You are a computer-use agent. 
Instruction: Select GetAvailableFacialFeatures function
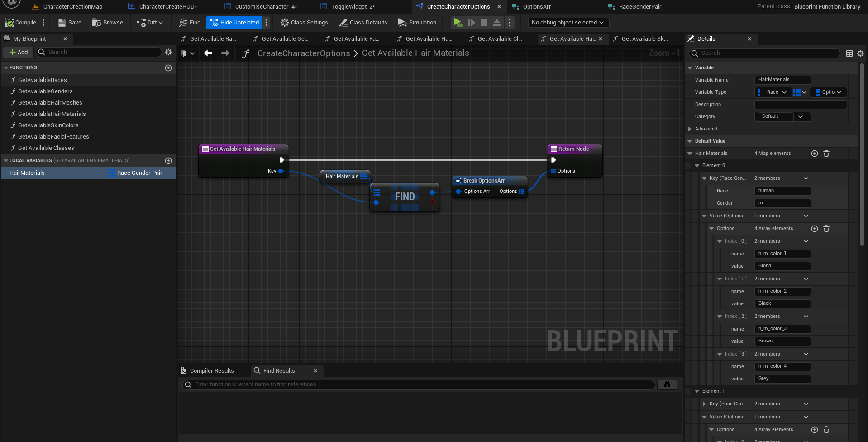(x=53, y=137)
